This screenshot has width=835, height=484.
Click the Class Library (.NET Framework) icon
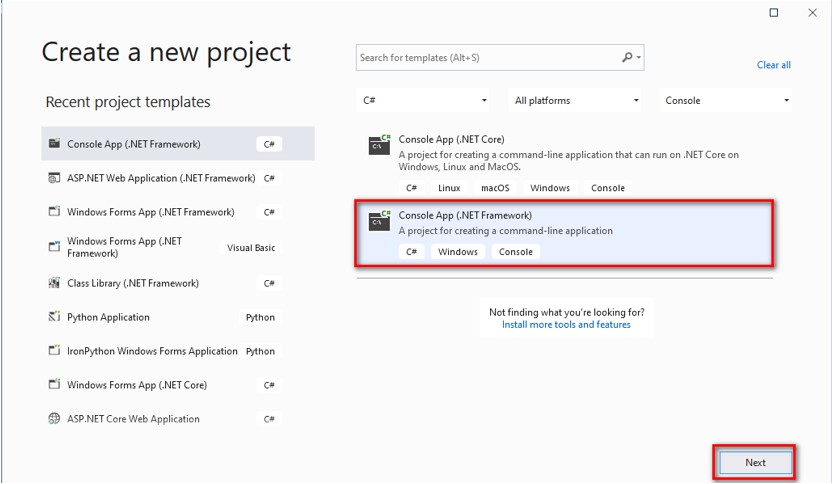point(54,283)
